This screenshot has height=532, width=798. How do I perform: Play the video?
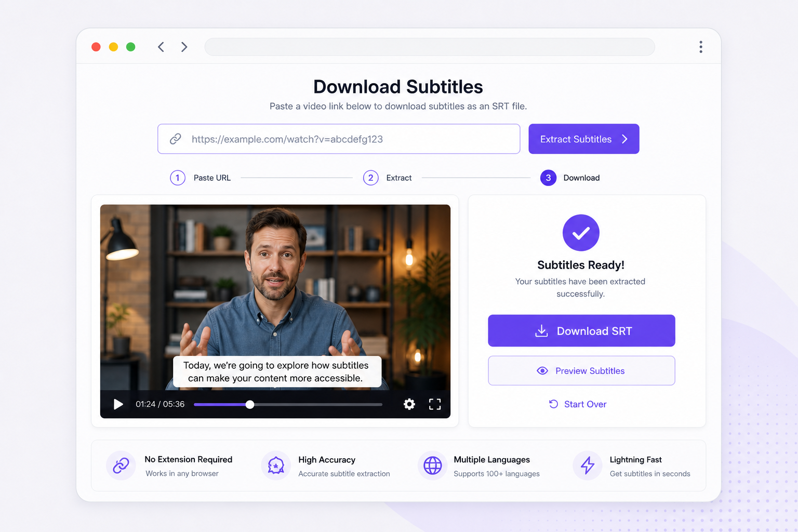[118, 404]
